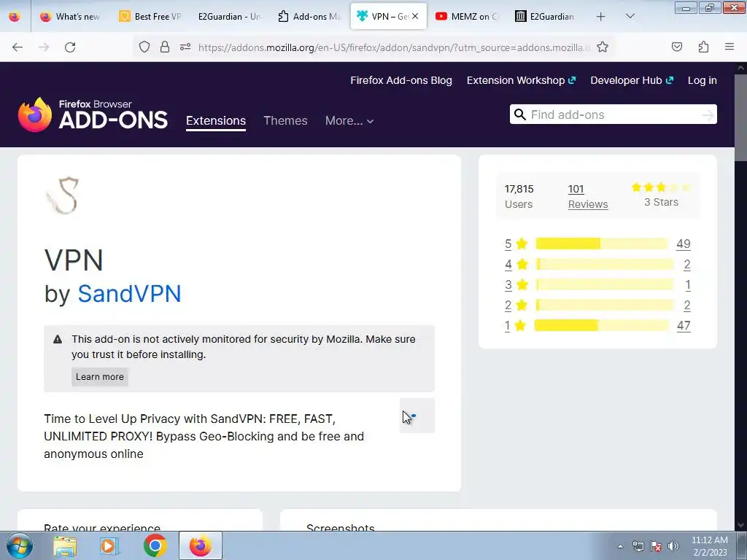The image size is (747, 560).
Task: Go back to the previous page
Action: coord(18,47)
